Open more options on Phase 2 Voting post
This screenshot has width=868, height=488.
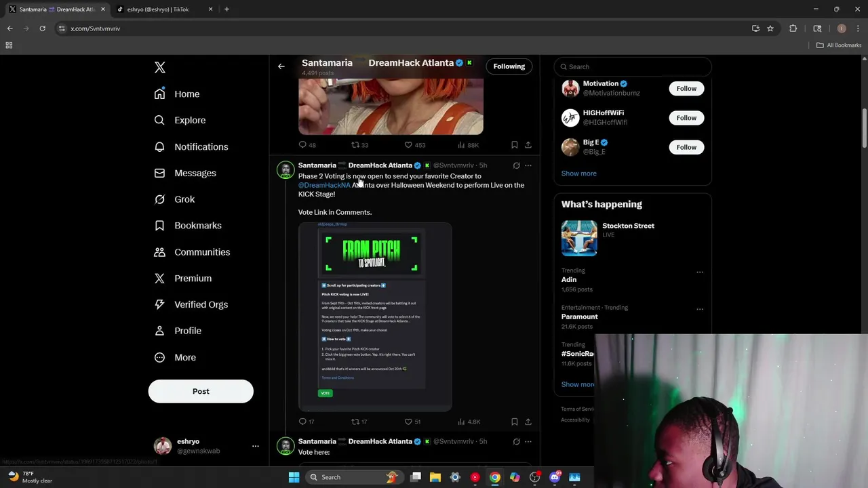[x=528, y=165]
